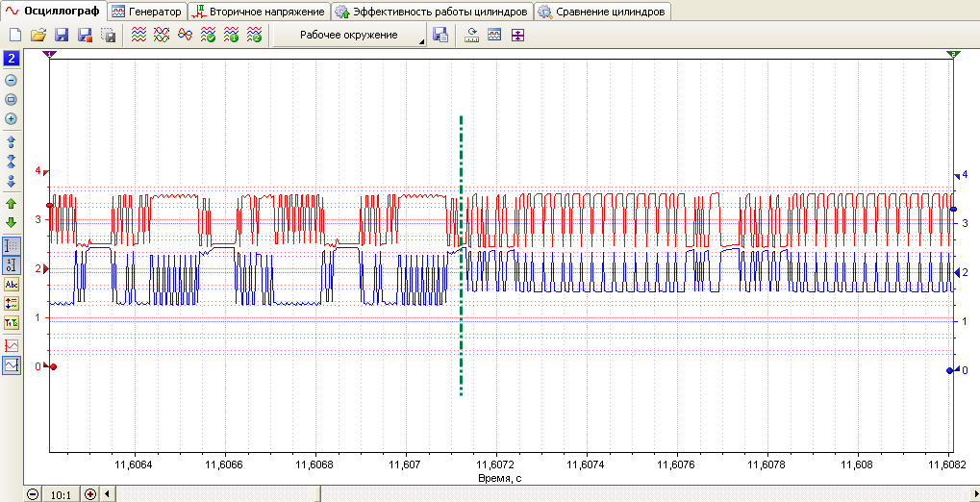The height and width of the screenshot is (502, 980).
Task: Click the floppy icon with red square
Action: click(x=85, y=35)
